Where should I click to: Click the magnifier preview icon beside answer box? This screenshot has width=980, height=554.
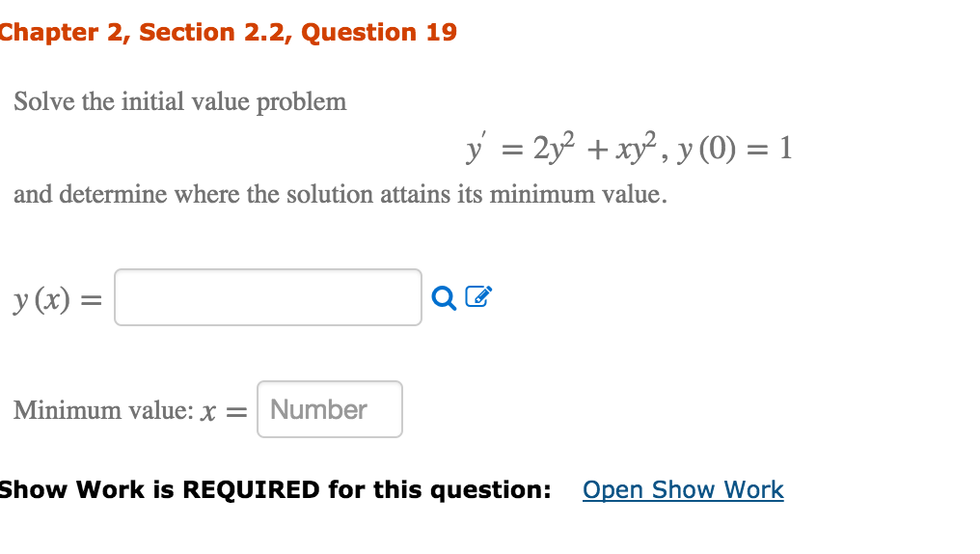tap(444, 297)
